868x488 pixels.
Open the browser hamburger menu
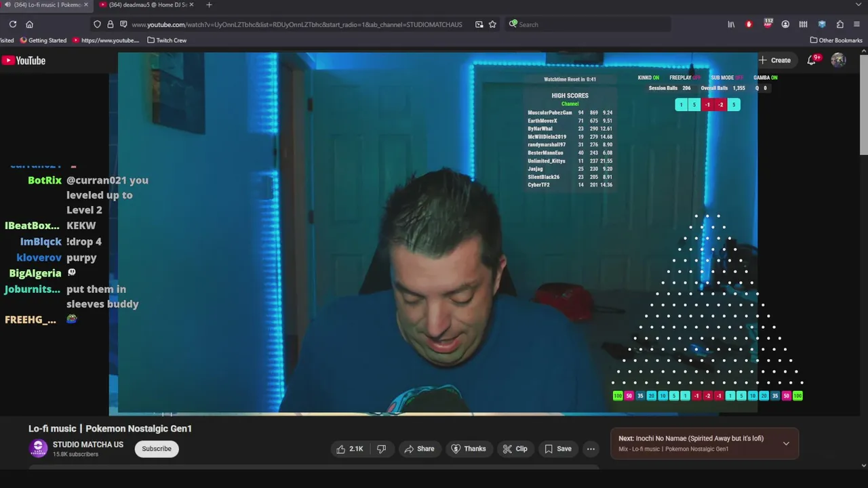click(858, 24)
